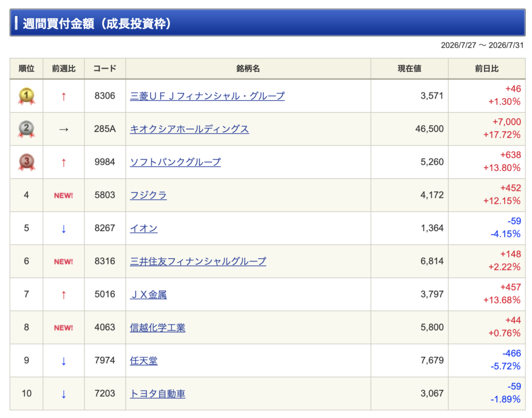Select stock code 5803
Viewport: 532px width, 418px height.
[x=105, y=195]
